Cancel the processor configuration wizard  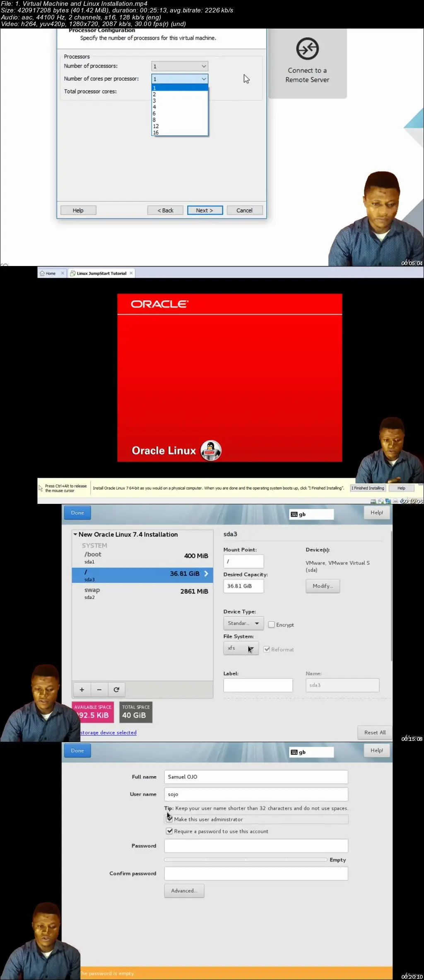point(244,210)
